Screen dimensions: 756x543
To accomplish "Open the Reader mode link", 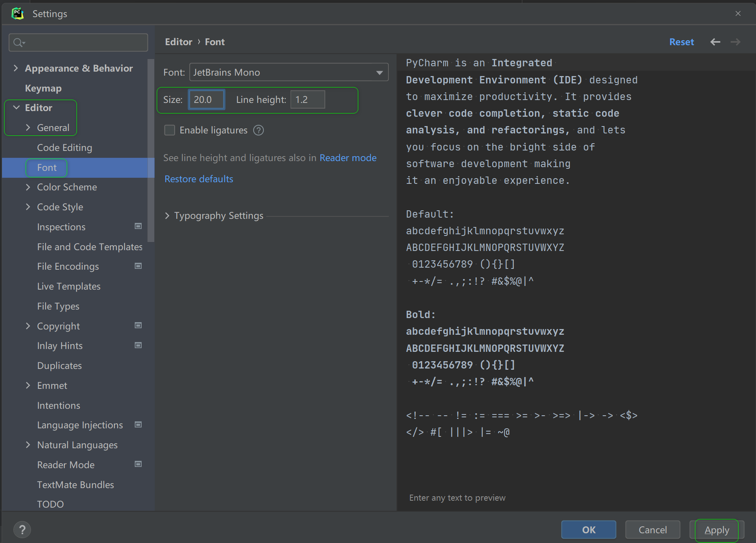I will coord(348,158).
